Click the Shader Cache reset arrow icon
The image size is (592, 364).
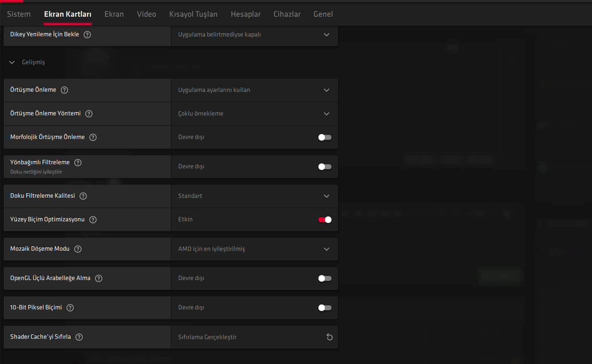tap(329, 337)
